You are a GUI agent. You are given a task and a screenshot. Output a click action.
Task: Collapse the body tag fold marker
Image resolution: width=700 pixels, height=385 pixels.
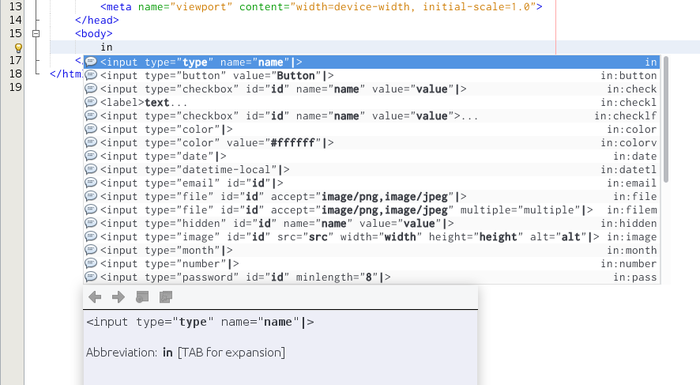[x=36, y=33]
